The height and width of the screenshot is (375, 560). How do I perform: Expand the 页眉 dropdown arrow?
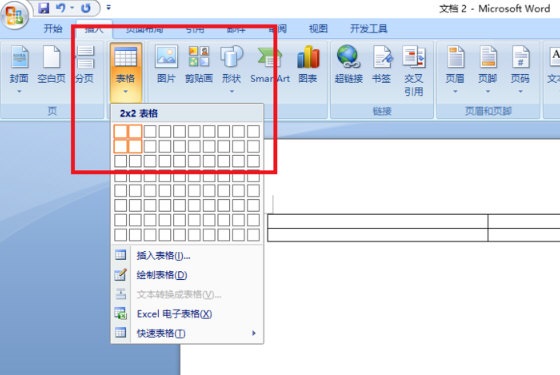point(455,91)
